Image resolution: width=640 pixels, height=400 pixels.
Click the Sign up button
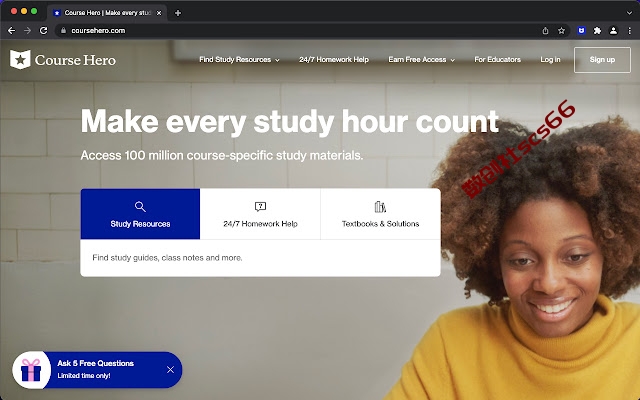tap(602, 60)
